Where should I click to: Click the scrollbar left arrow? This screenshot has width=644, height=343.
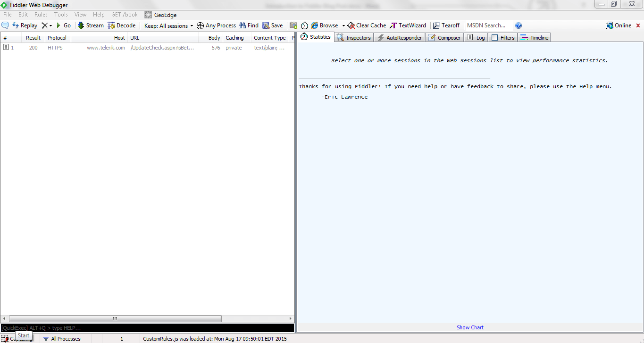click(4, 318)
